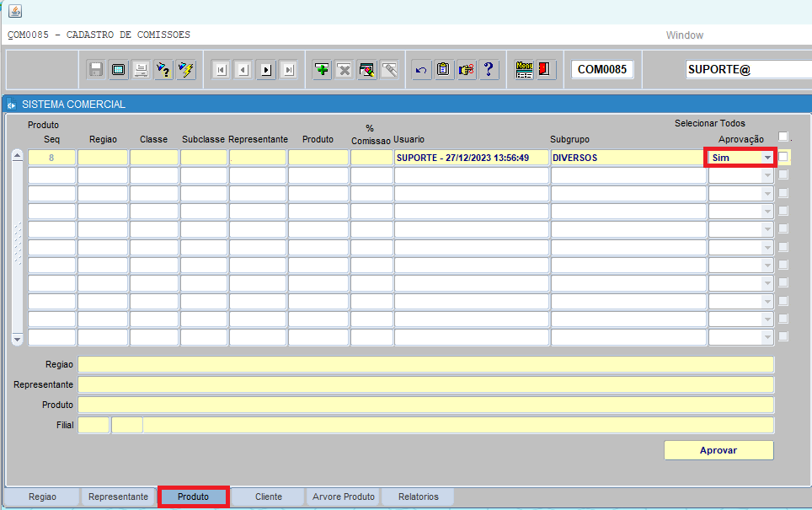Click the Representante detail field below grid
Screen dimensions: 812x510
[x=425, y=384]
